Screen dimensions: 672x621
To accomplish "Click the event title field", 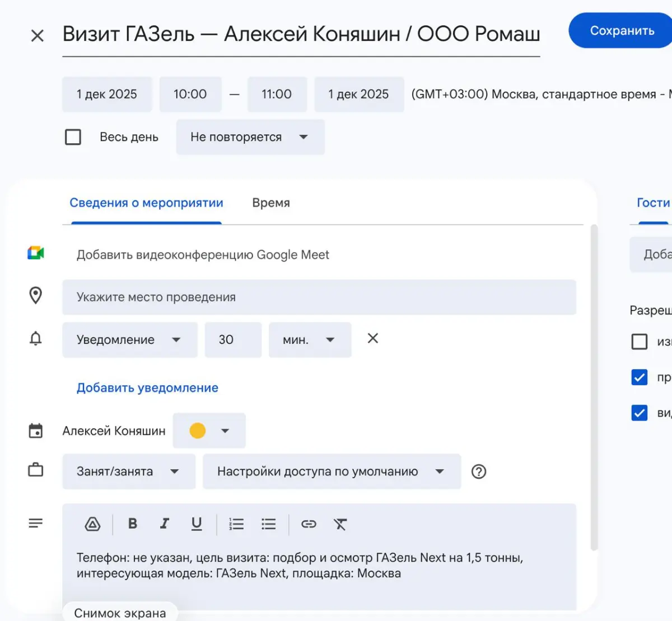I will click(x=301, y=34).
